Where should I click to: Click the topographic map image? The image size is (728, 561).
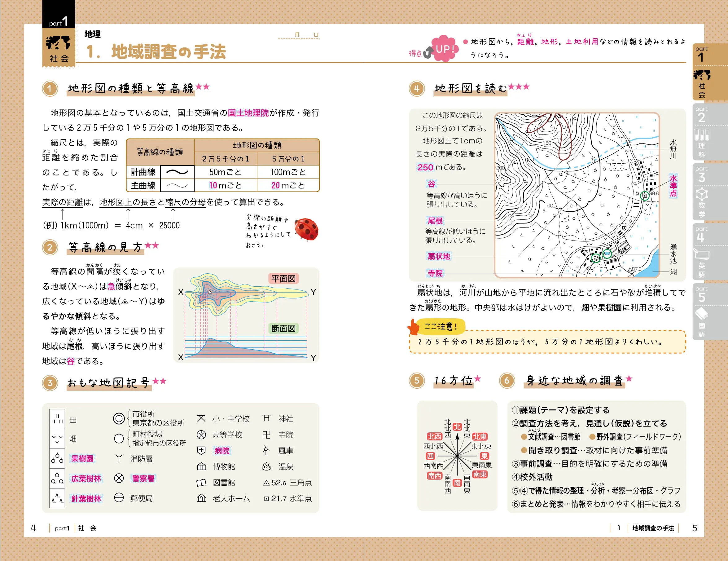tap(577, 195)
